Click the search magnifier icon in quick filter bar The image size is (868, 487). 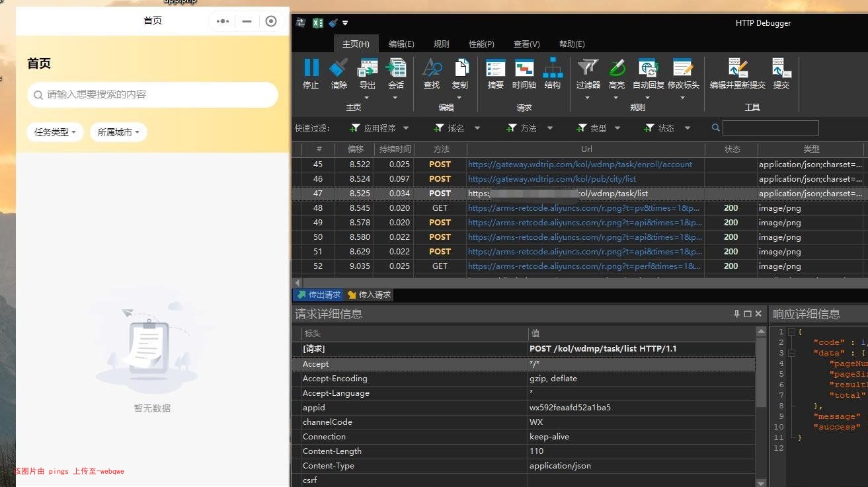716,128
